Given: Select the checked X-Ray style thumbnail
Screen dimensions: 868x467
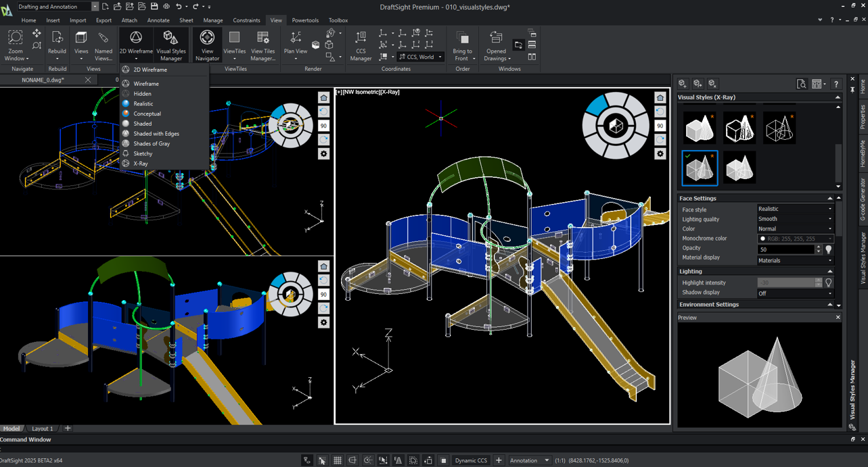Looking at the screenshot, I should [x=700, y=168].
